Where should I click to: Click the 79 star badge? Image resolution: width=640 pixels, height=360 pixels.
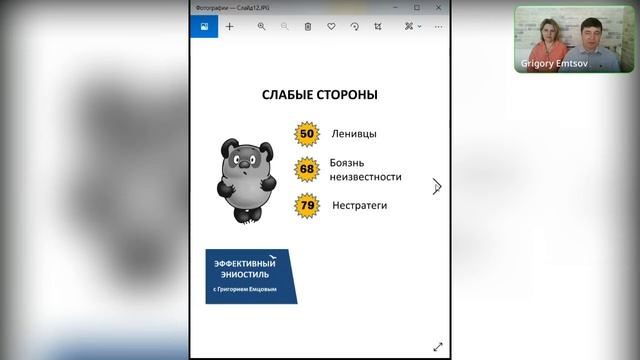point(307,205)
